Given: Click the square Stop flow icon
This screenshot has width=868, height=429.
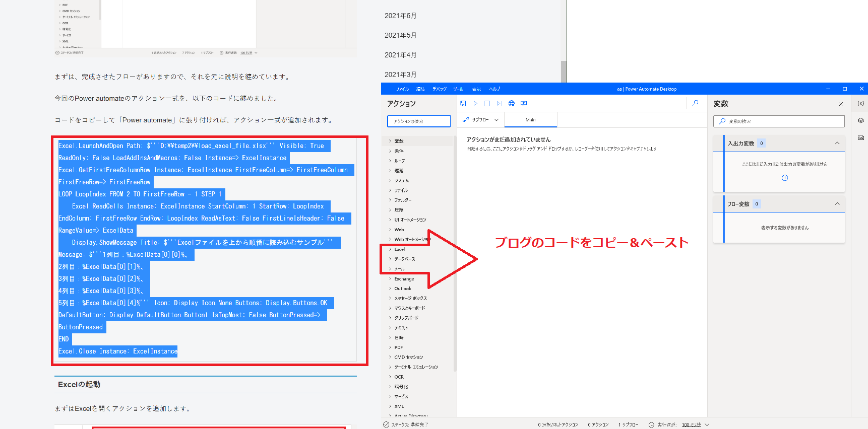Looking at the screenshot, I should [487, 103].
